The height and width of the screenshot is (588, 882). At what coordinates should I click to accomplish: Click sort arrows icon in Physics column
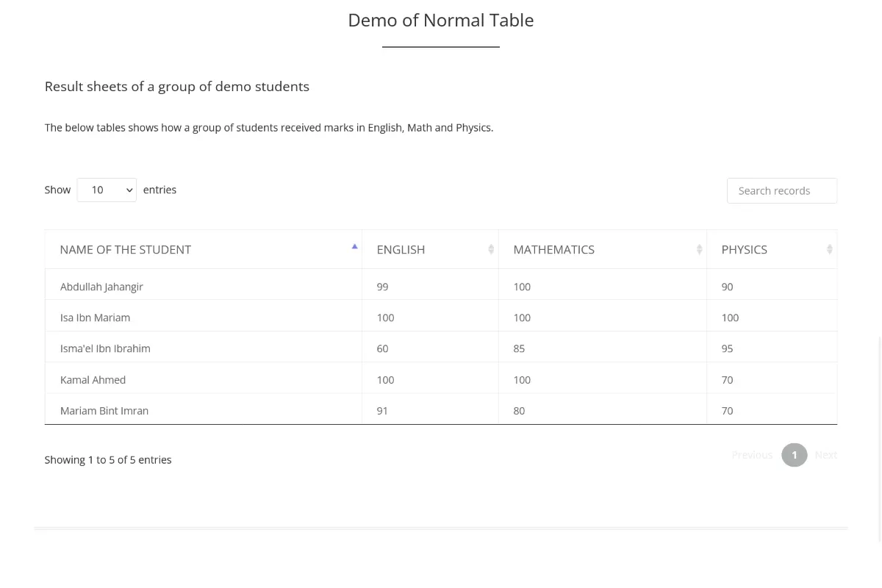pyautogui.click(x=829, y=249)
